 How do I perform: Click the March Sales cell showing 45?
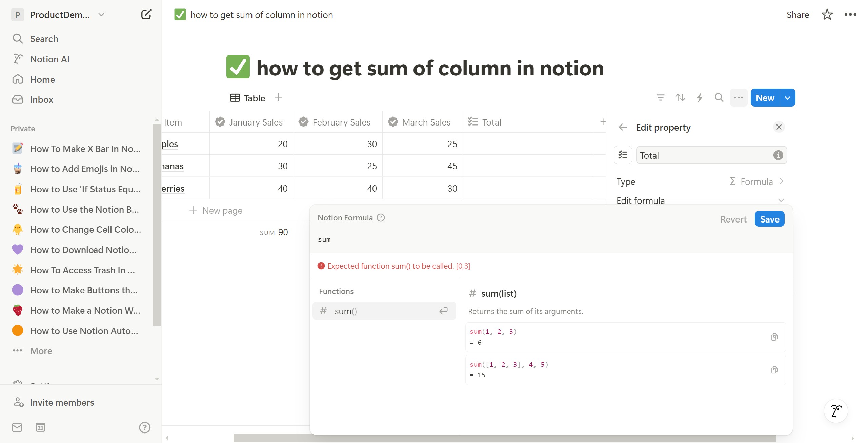pyautogui.click(x=423, y=166)
